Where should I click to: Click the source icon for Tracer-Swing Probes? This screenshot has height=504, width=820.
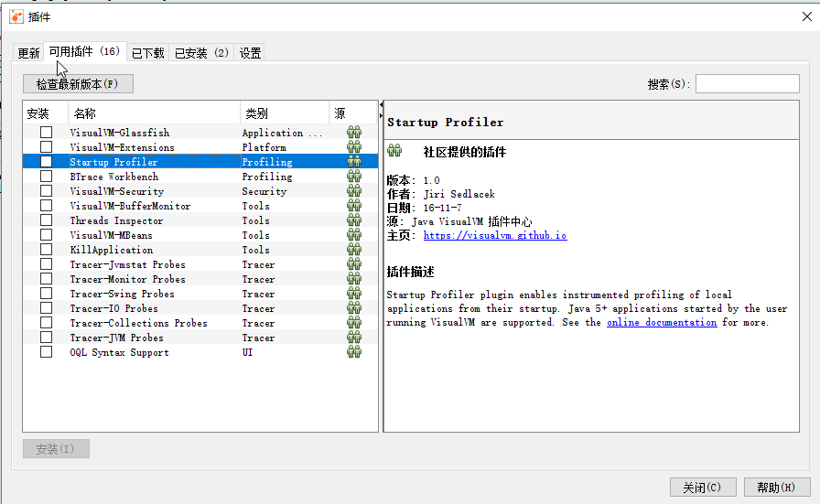354,294
